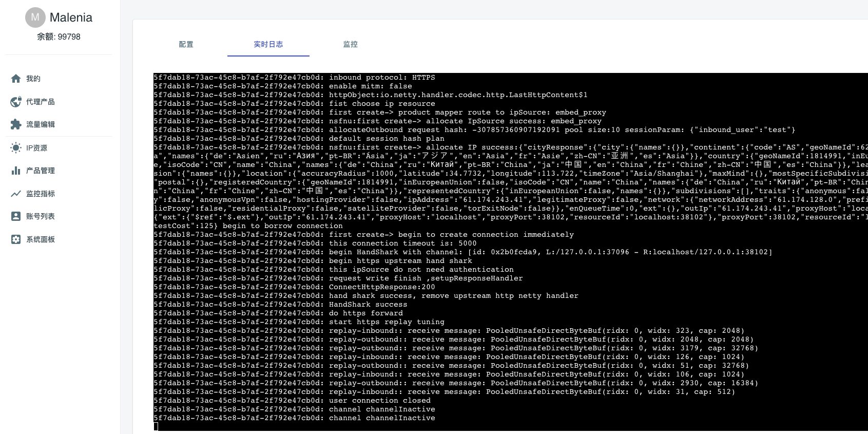Click log line with 'widx: 126, cap: 1024'

(449, 357)
